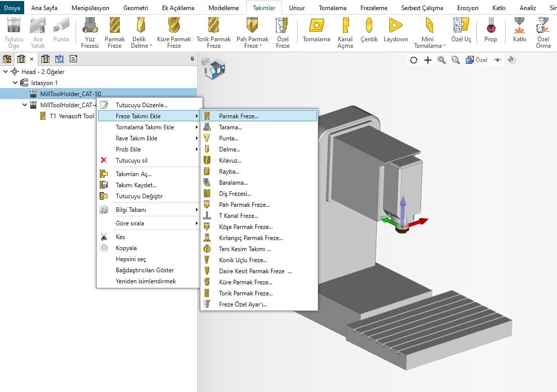Open the Kanal Açma tool

345,33
